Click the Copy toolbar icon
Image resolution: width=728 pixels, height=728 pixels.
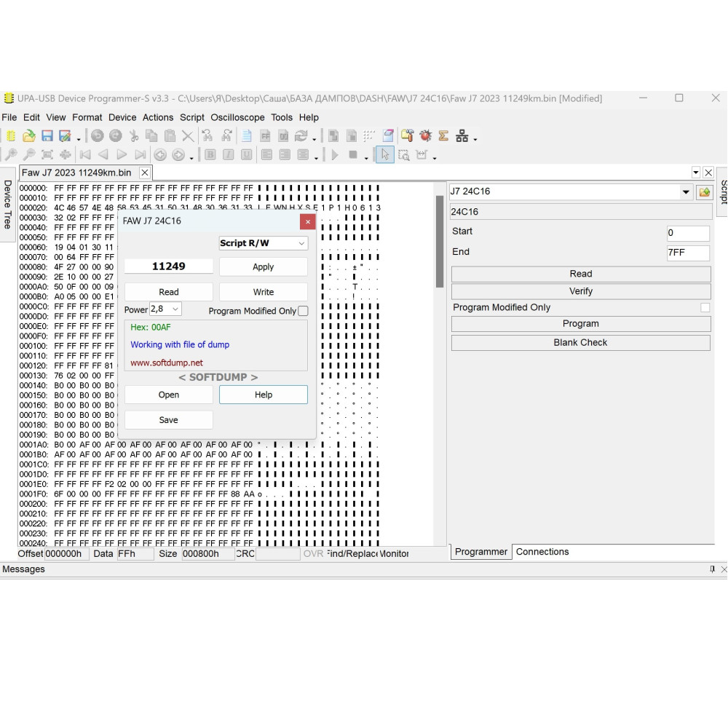coord(151,135)
